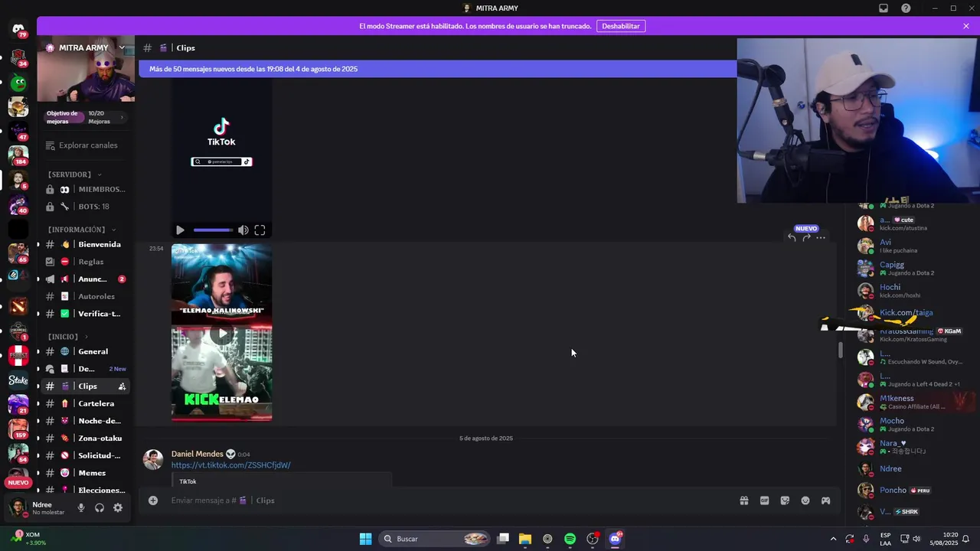This screenshot has width=980, height=551.
Task: Switch to the General channel
Action: click(86, 351)
